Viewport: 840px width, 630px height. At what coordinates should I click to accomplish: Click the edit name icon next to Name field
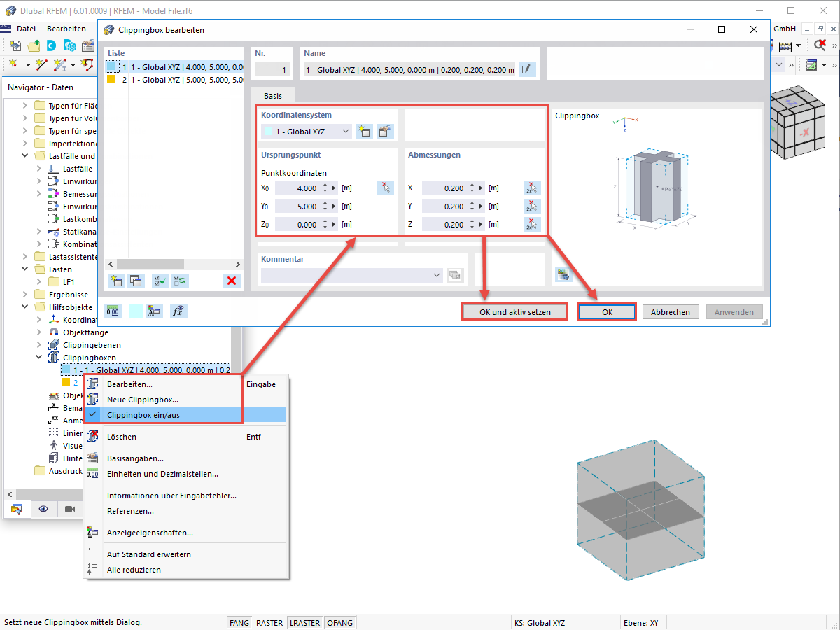tap(527, 69)
